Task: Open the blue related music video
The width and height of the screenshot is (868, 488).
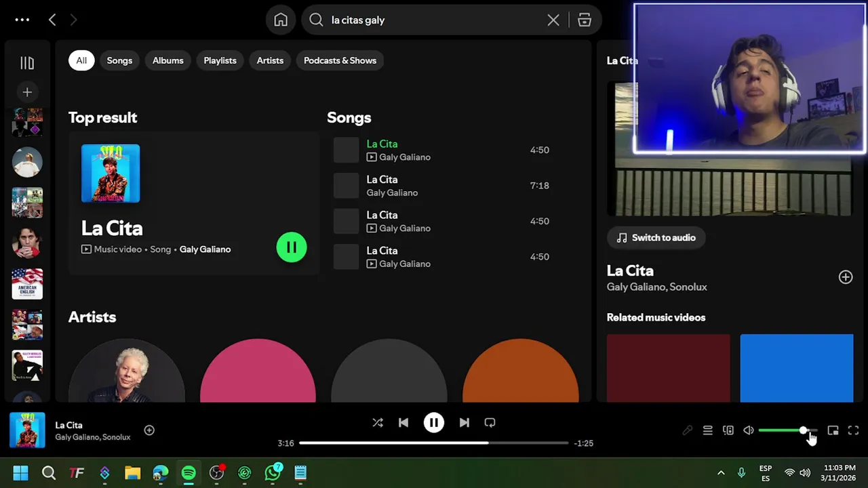Action: click(797, 368)
